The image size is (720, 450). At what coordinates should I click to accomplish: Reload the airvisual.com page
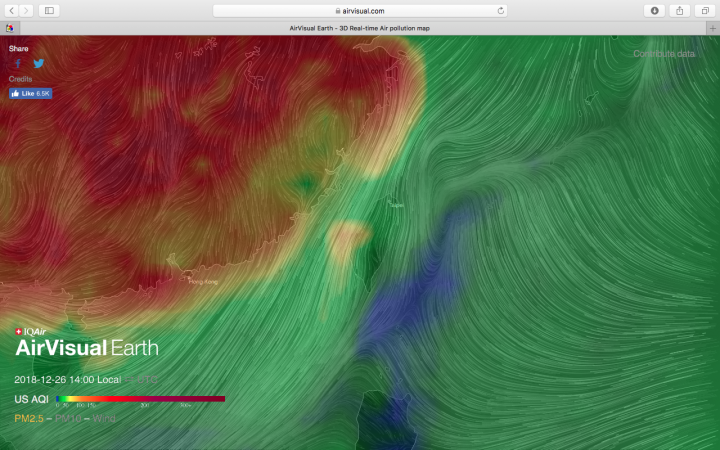(501, 11)
